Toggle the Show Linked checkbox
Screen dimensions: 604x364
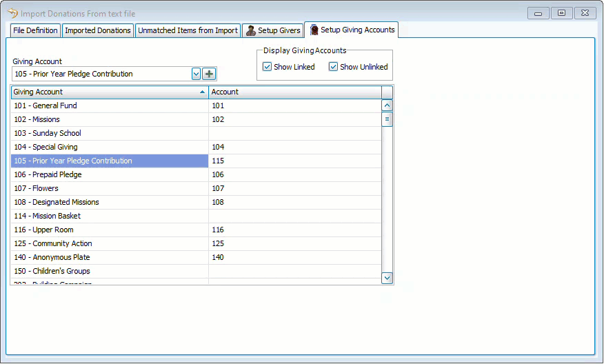tap(268, 67)
